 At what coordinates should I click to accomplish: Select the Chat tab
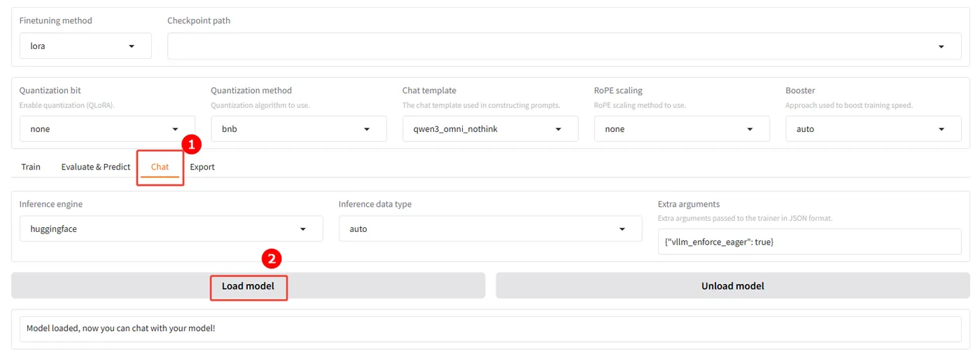click(x=160, y=167)
